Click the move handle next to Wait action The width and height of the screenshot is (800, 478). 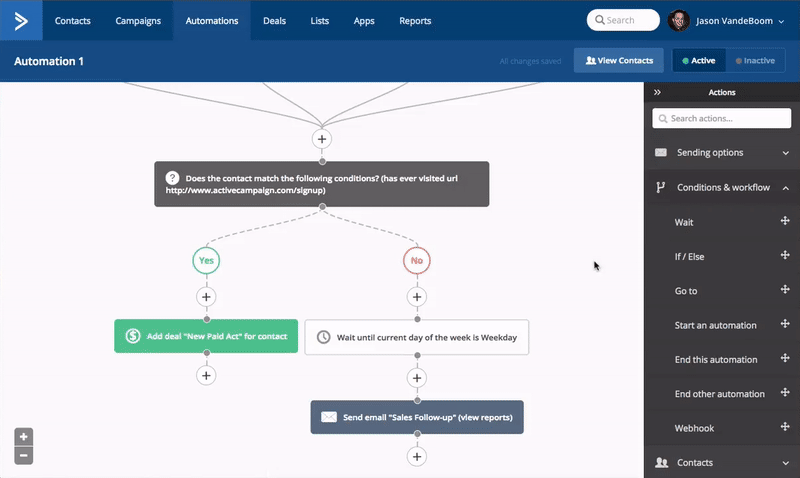[785, 221]
